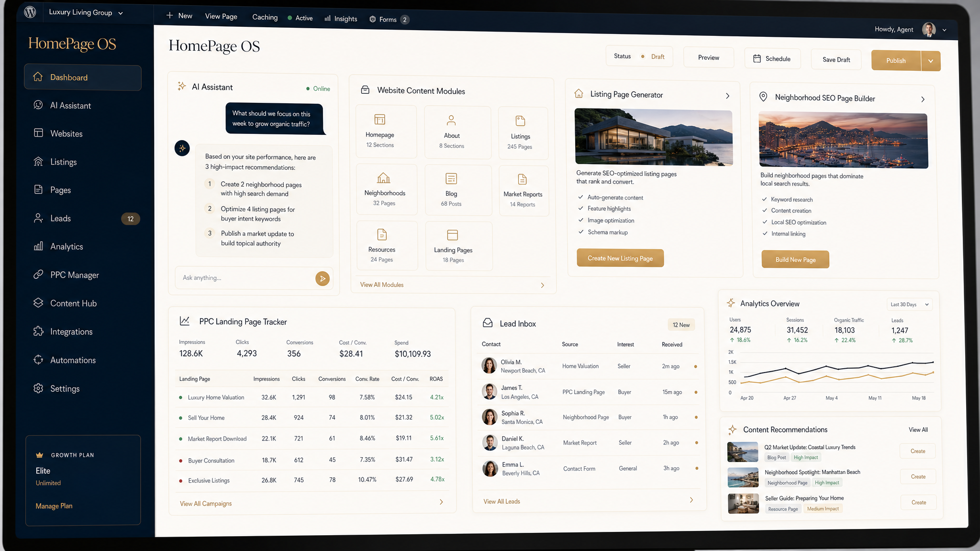980x551 pixels.
Task: Open the Homepage module tile
Action: 386,132
